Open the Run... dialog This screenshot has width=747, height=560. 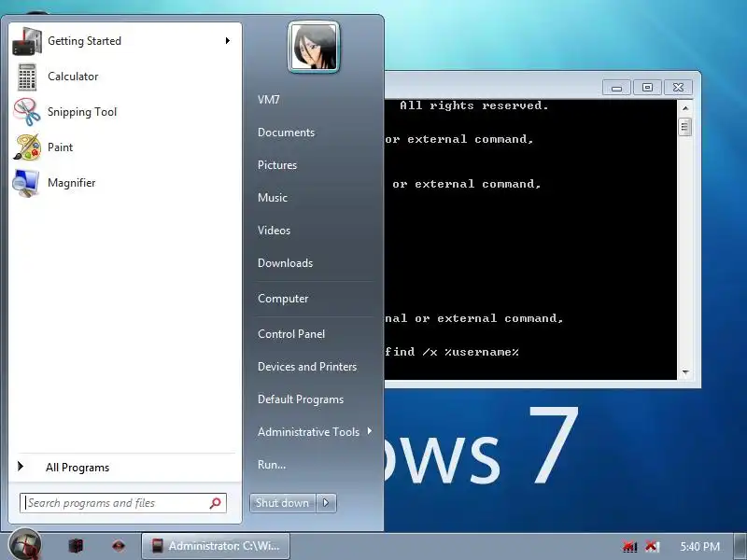[272, 464]
